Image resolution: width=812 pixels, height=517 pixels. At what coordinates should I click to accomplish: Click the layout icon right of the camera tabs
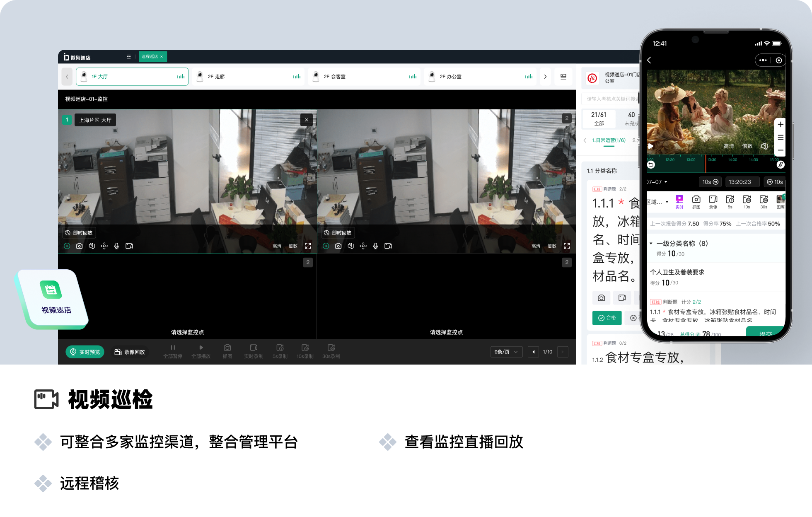tap(563, 77)
